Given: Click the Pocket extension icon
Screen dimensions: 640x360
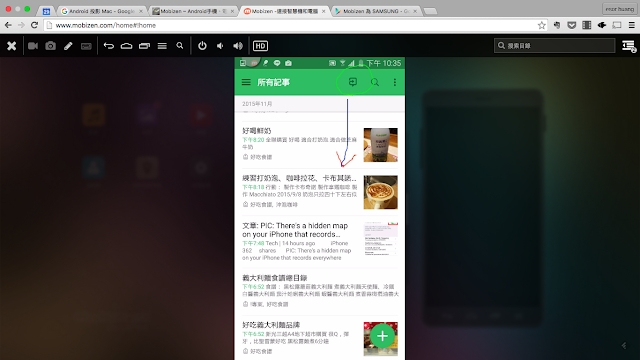Looking at the screenshot, I should 571,25.
